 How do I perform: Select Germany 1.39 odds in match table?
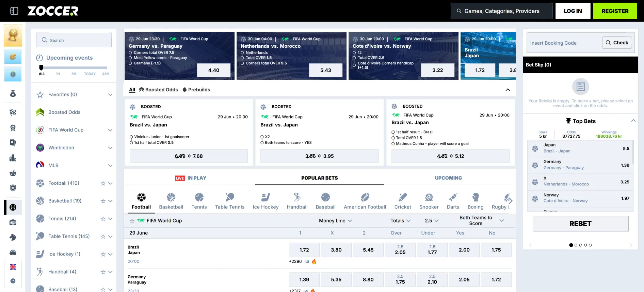point(304,279)
